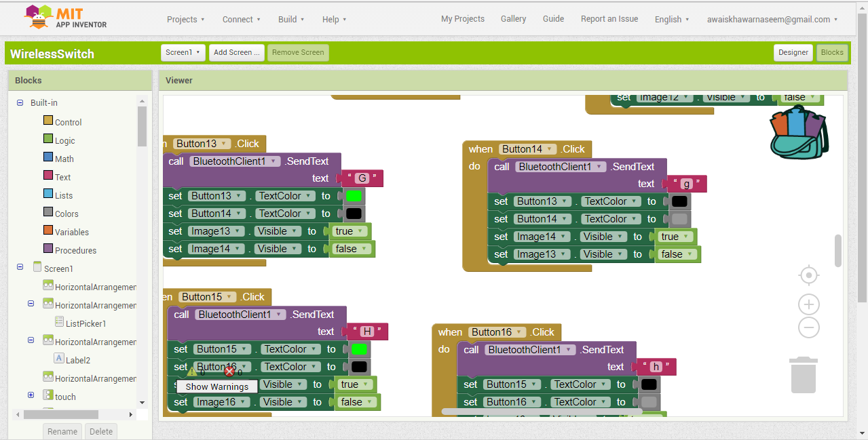Click the Show Warnings button
This screenshot has width=868, height=440.
click(217, 386)
